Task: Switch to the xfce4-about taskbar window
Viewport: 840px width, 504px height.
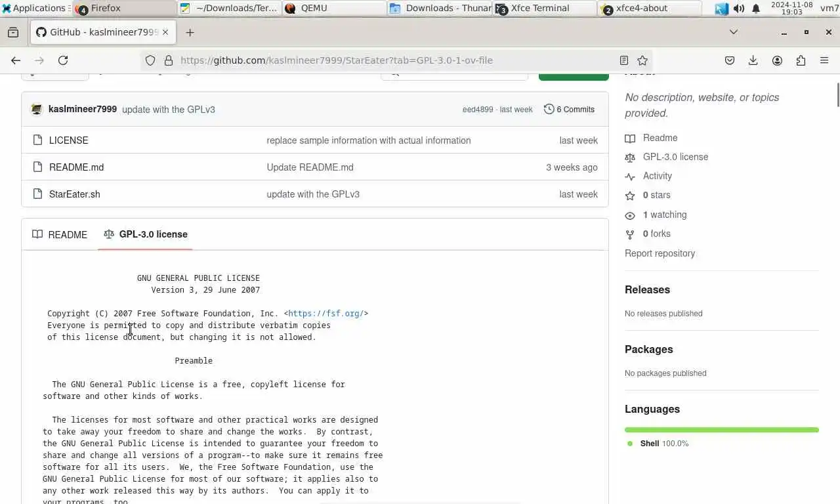Action: pyautogui.click(x=650, y=8)
